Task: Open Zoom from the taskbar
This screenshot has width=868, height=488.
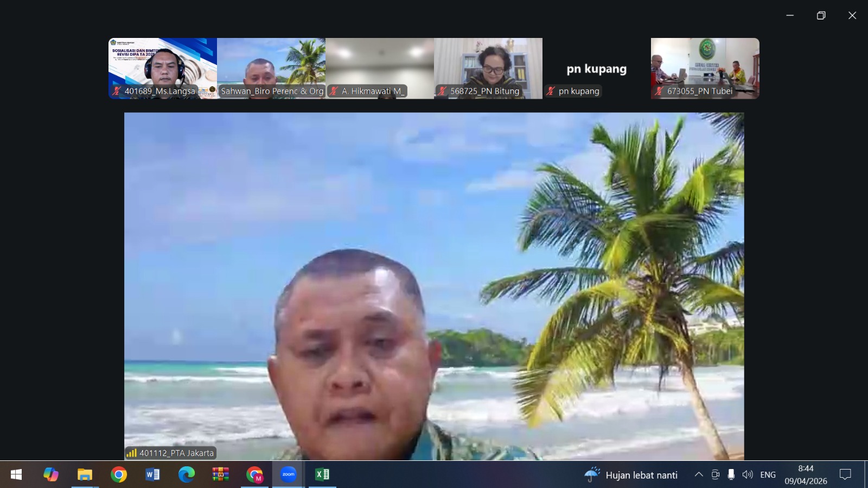Action: click(x=288, y=474)
